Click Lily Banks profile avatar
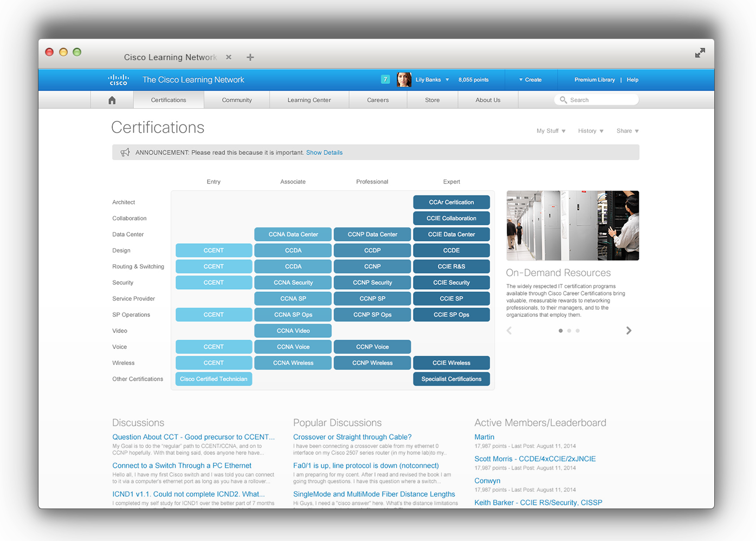756x541 pixels. point(404,80)
